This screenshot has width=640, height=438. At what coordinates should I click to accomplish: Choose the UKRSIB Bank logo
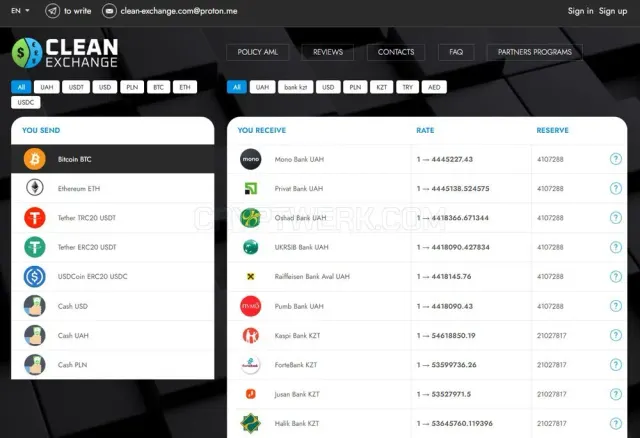point(251,247)
